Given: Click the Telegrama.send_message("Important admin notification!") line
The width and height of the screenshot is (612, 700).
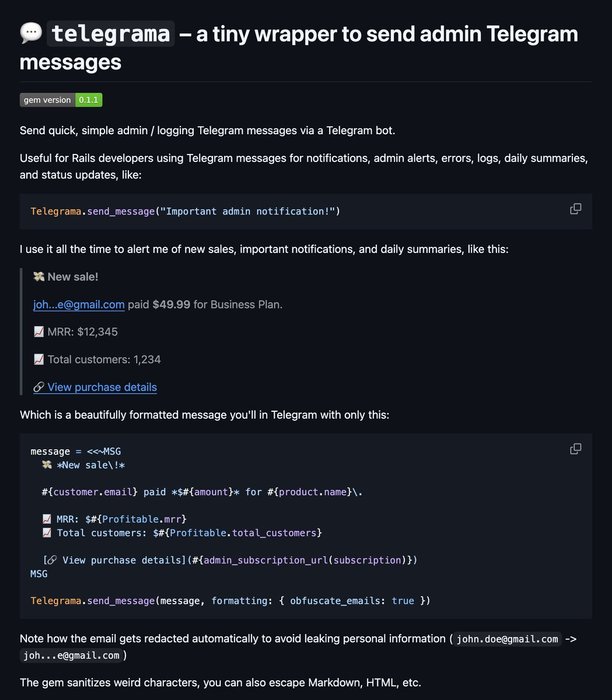Looking at the screenshot, I should point(185,211).
